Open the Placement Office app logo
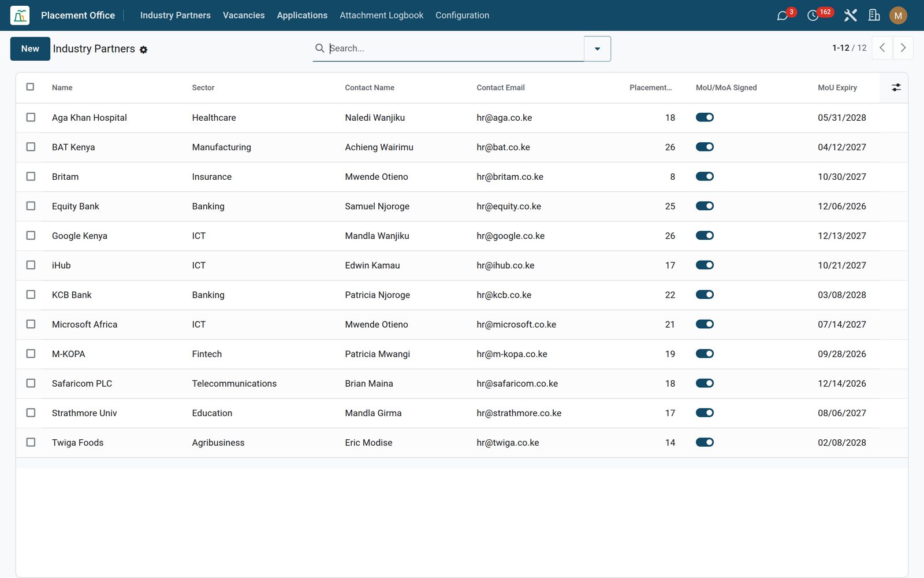 click(x=20, y=16)
